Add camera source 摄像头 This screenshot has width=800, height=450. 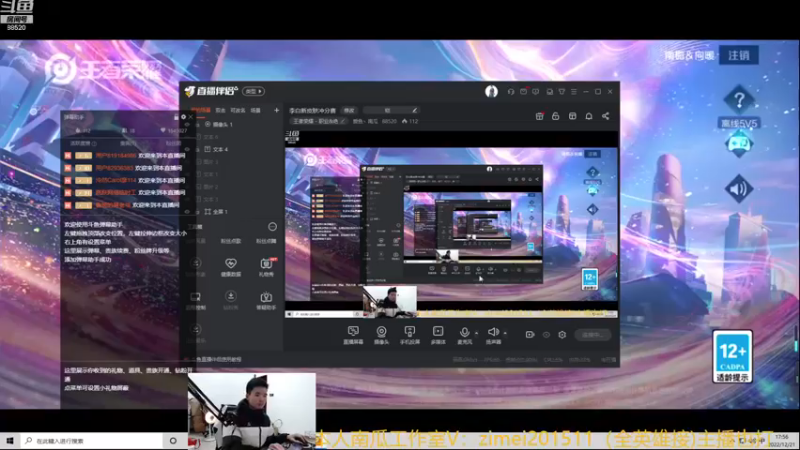click(381, 335)
